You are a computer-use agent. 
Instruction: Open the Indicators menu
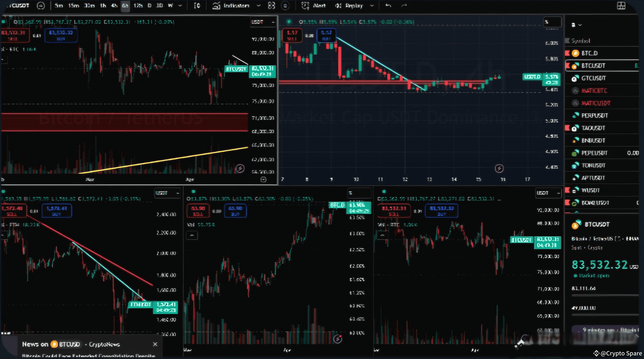[x=231, y=6]
